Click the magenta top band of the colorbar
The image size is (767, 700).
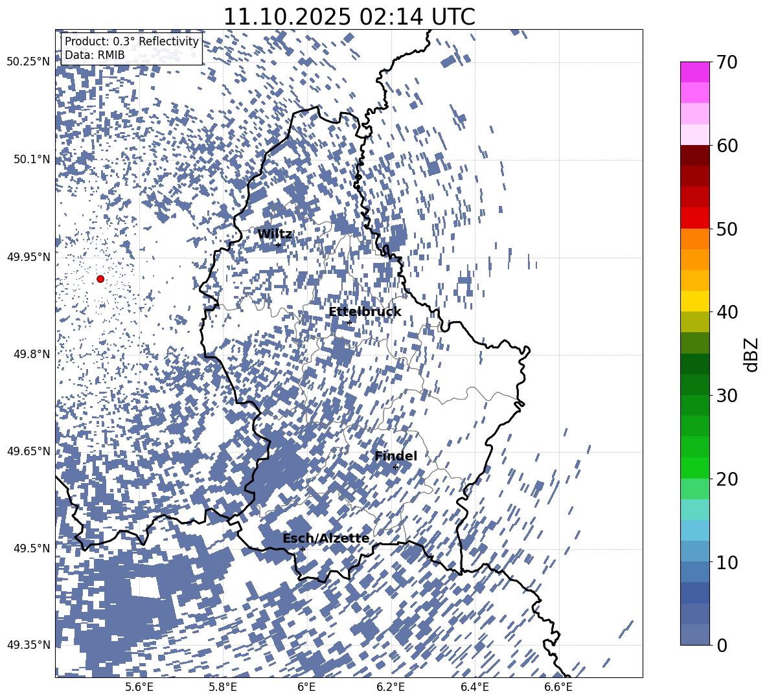tap(694, 72)
